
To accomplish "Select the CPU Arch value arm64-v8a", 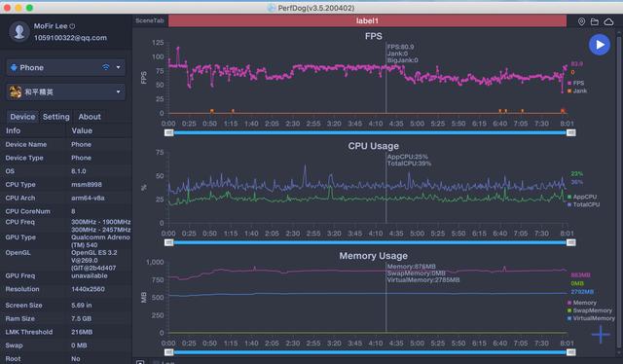I will (88, 198).
